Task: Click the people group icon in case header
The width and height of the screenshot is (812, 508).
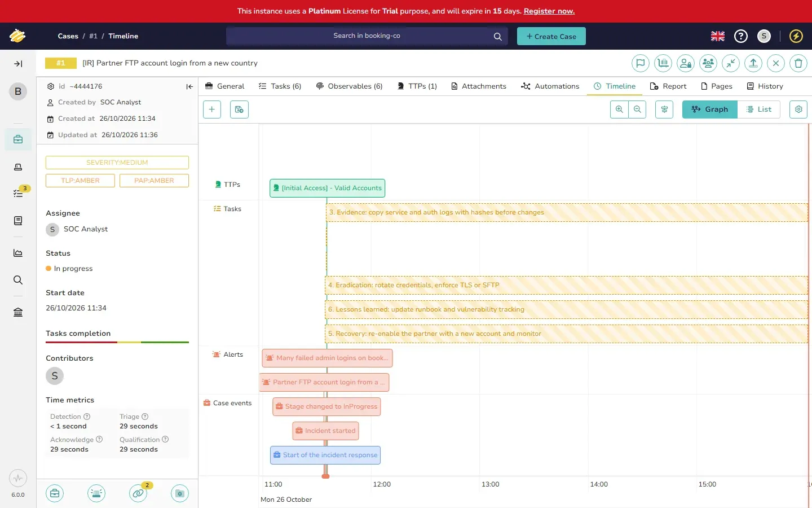Action: pyautogui.click(x=708, y=63)
